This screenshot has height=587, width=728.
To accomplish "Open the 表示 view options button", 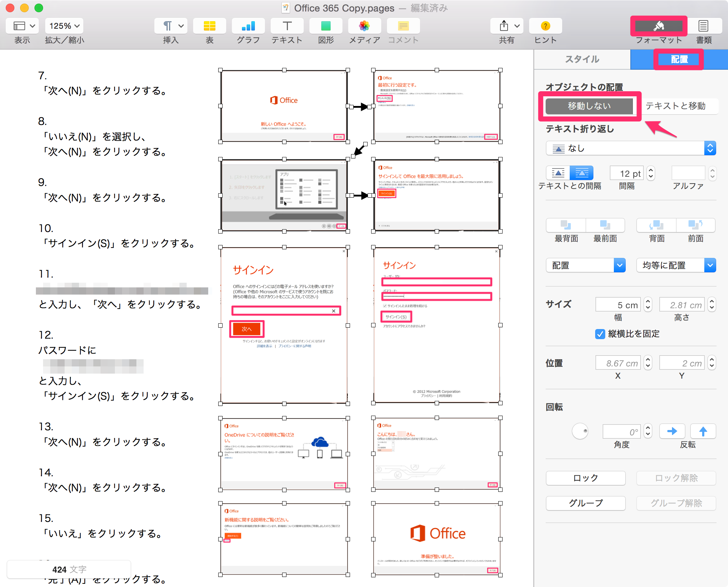I will pos(22,26).
